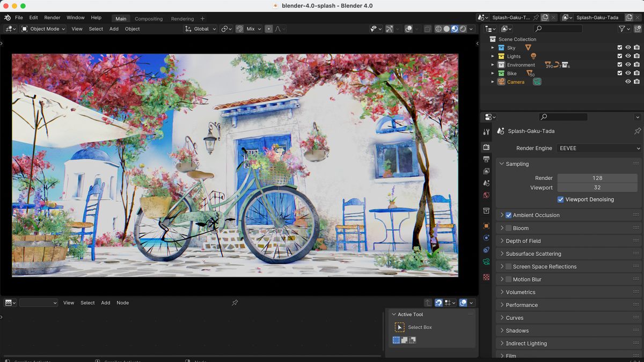Toggle snapping with the magnet icon

coord(240,28)
